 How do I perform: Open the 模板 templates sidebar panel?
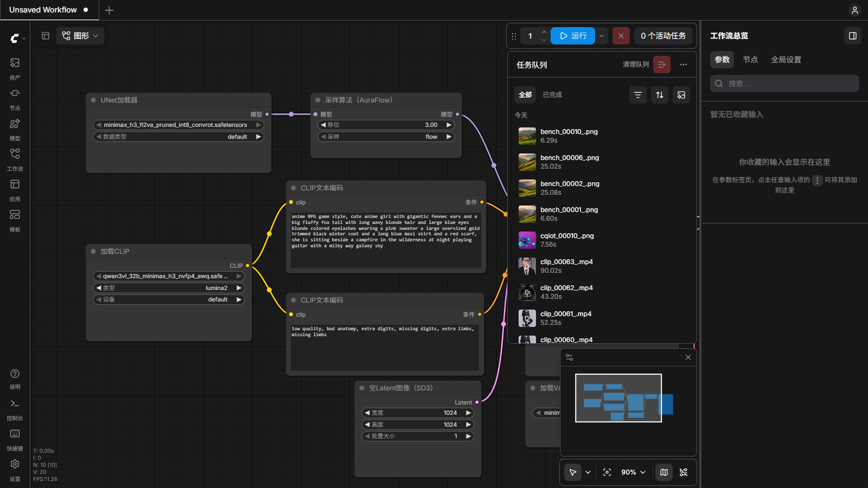pyautogui.click(x=15, y=220)
